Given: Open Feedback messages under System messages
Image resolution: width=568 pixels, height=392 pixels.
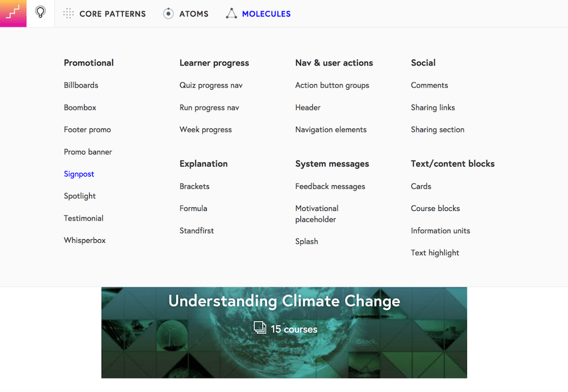Looking at the screenshot, I should [x=330, y=186].
